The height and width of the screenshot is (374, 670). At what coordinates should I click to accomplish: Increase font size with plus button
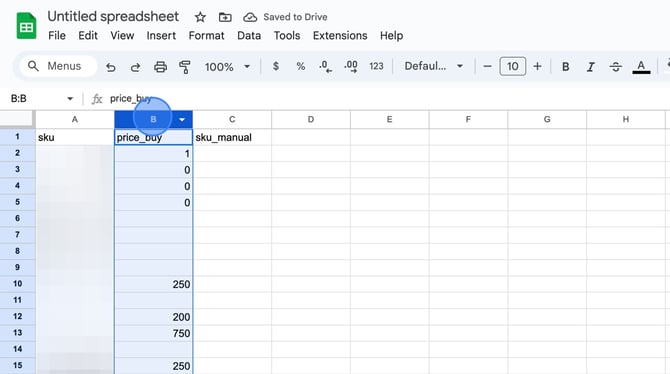point(538,66)
